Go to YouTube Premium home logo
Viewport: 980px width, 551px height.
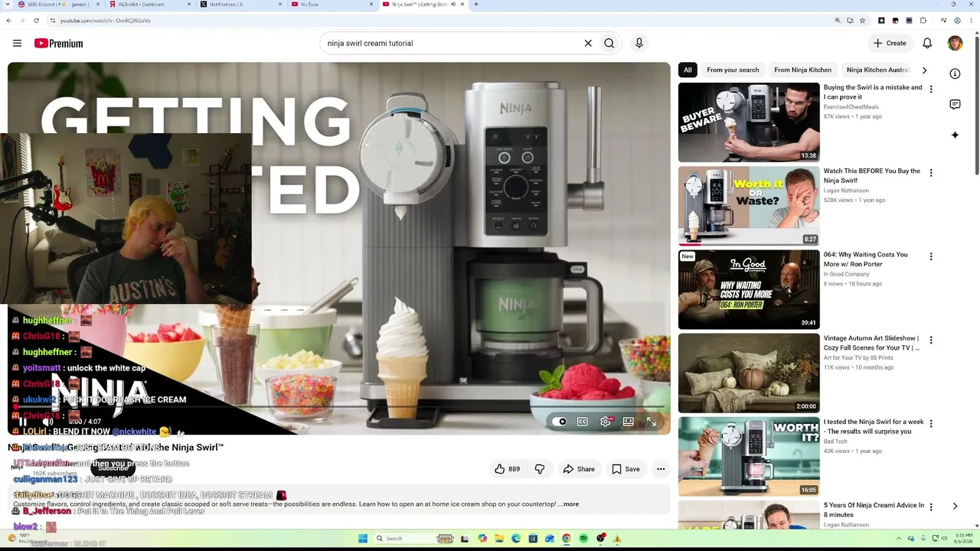tap(58, 44)
